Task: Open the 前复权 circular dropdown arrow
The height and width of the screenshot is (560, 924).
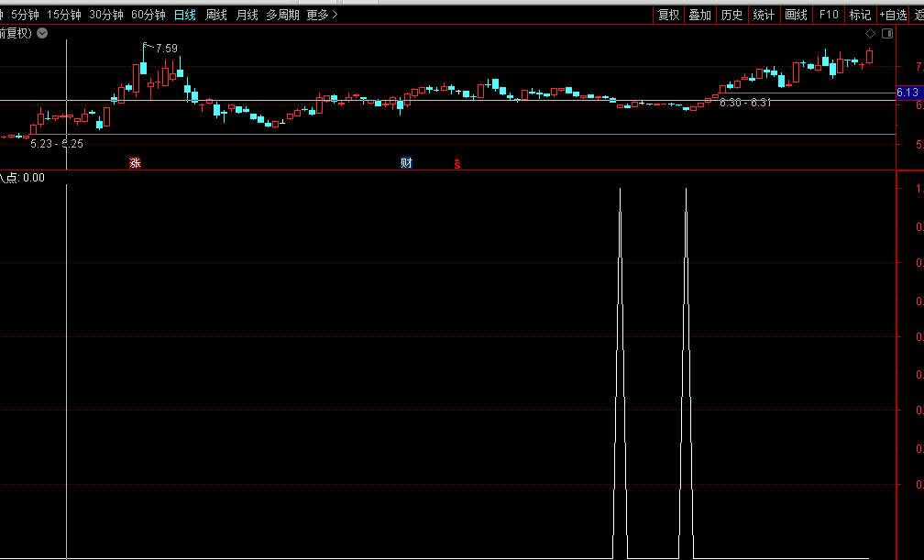Action: 42,33
